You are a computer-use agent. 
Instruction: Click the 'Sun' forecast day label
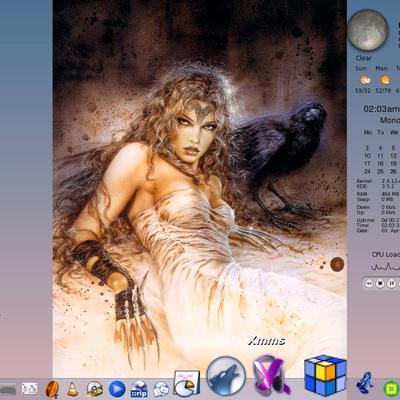(x=361, y=68)
